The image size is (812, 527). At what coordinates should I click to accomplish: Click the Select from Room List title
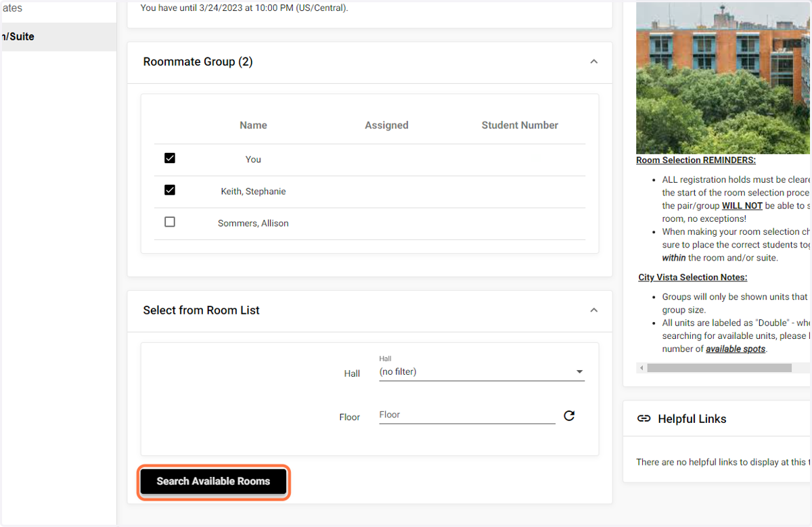(202, 310)
